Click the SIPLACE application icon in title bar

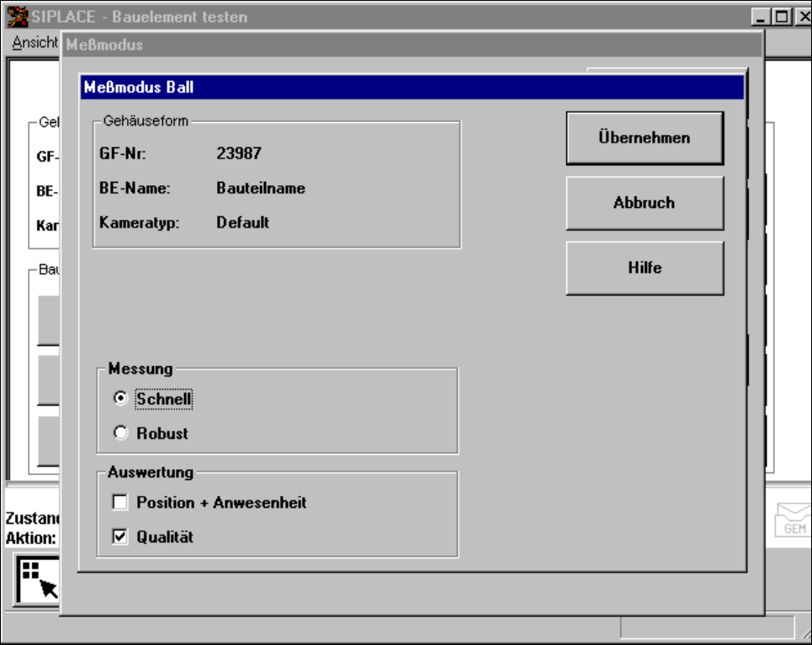[x=18, y=17]
